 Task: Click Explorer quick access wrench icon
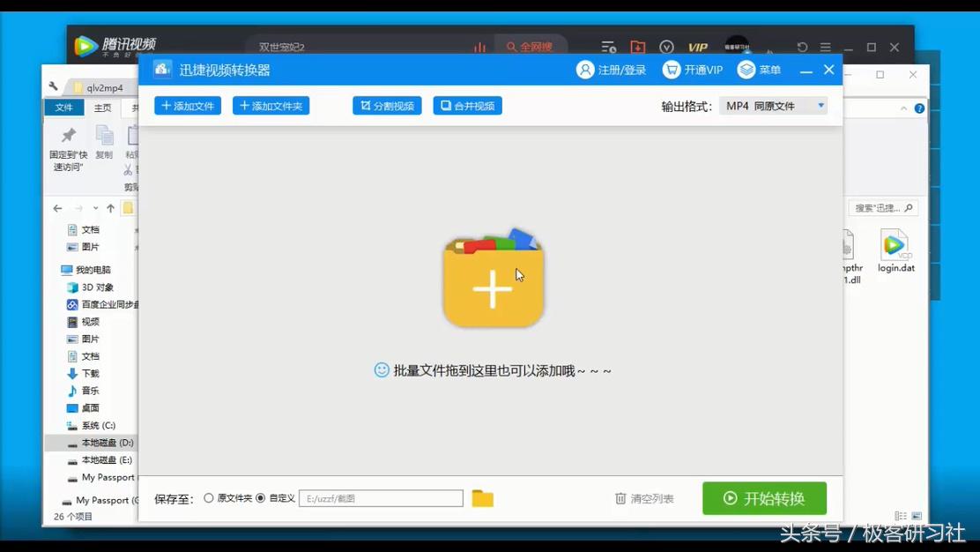click(x=54, y=86)
